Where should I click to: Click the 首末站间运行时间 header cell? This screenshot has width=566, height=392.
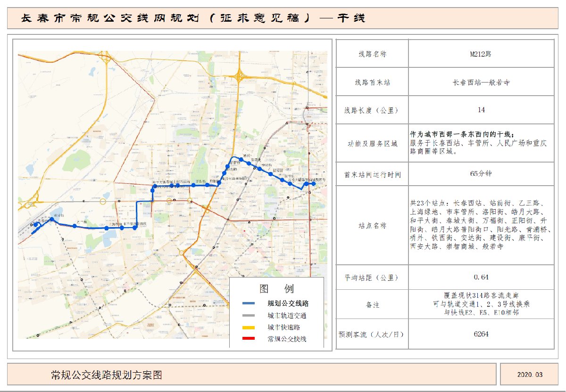coord(372,174)
